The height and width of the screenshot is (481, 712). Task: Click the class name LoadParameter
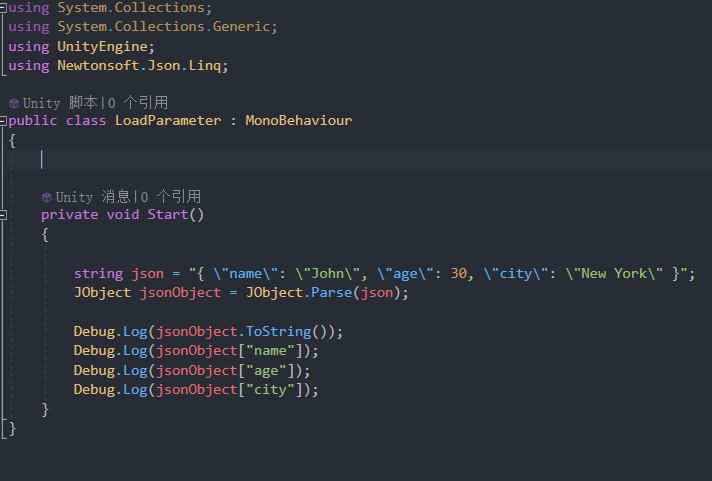pos(168,121)
